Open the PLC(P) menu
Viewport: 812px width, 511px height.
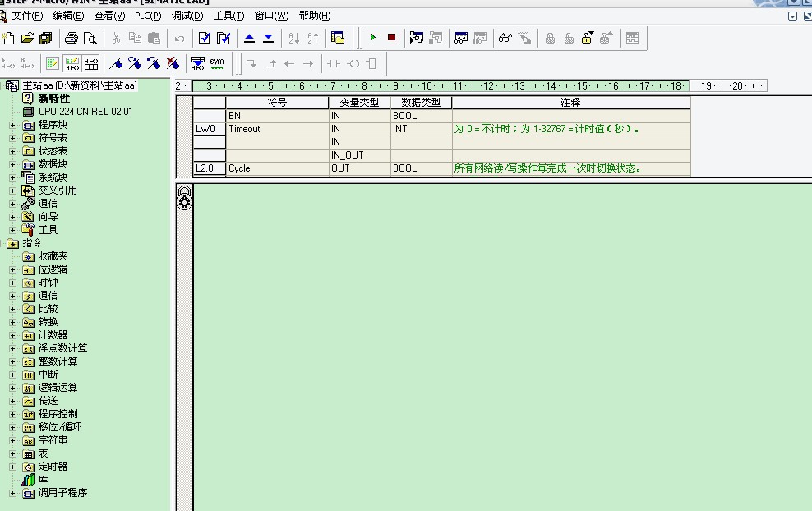[148, 16]
